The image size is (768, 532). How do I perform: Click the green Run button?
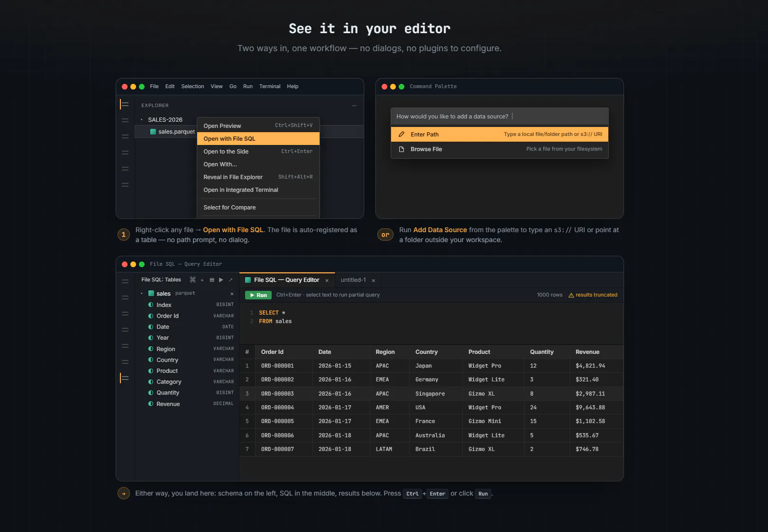point(258,295)
